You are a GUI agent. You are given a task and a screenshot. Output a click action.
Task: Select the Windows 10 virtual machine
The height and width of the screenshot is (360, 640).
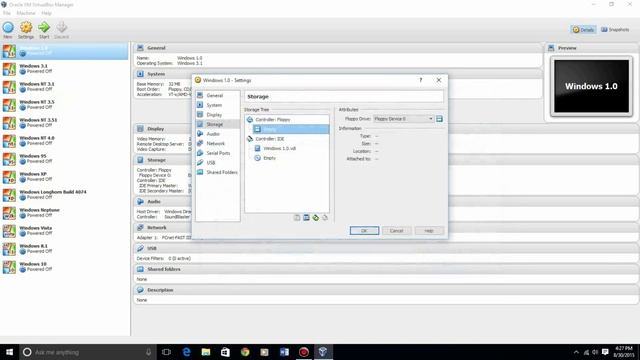[x=64, y=267]
